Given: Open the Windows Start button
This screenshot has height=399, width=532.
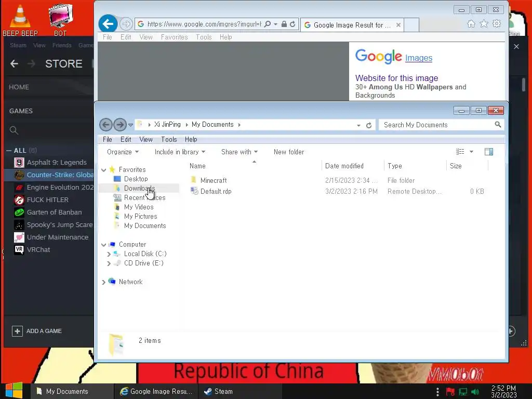Looking at the screenshot, I should [x=14, y=391].
